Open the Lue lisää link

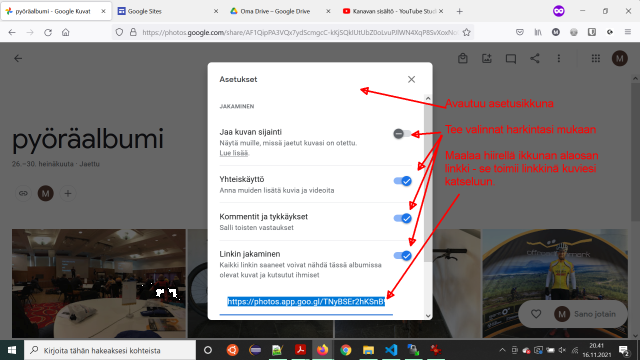click(234, 153)
